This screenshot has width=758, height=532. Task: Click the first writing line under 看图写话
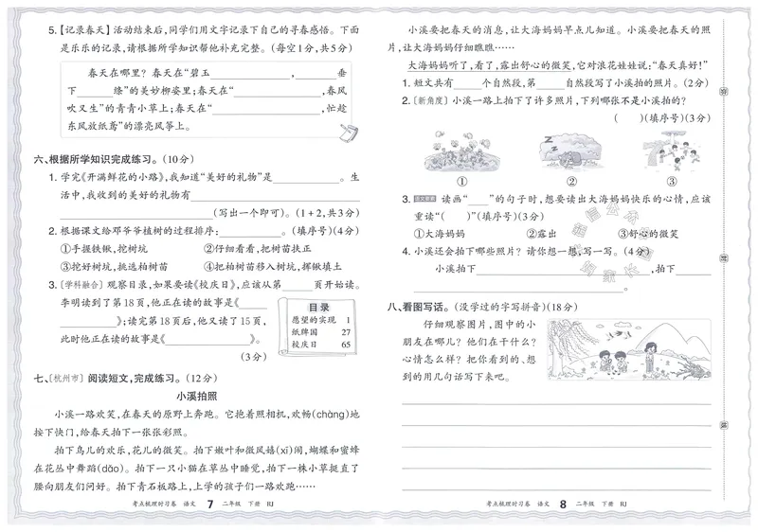click(x=556, y=403)
